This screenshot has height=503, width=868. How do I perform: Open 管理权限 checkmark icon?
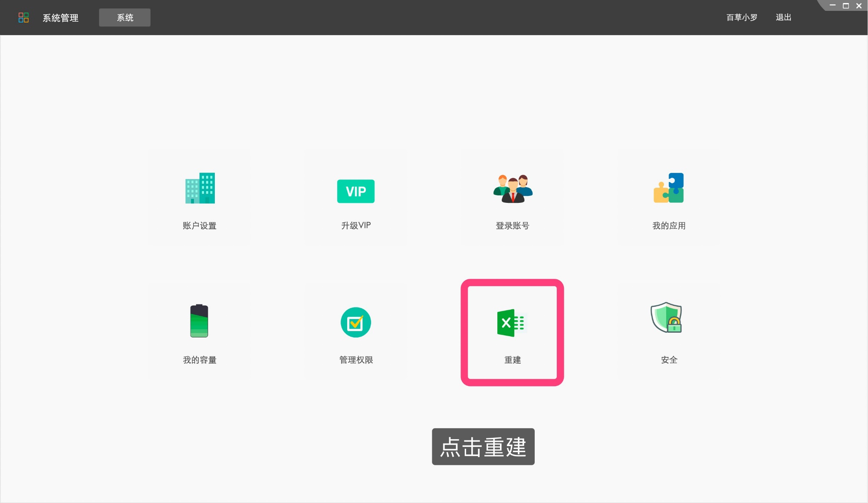point(356,322)
